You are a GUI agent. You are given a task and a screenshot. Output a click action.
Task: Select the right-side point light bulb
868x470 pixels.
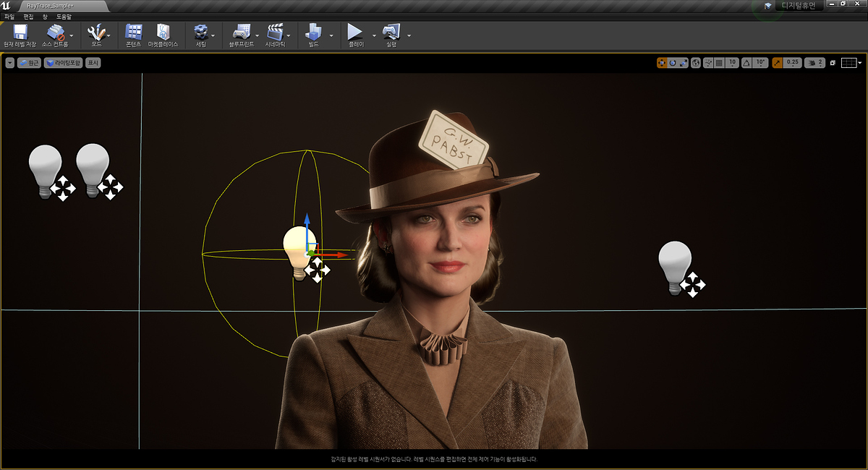pyautogui.click(x=674, y=268)
